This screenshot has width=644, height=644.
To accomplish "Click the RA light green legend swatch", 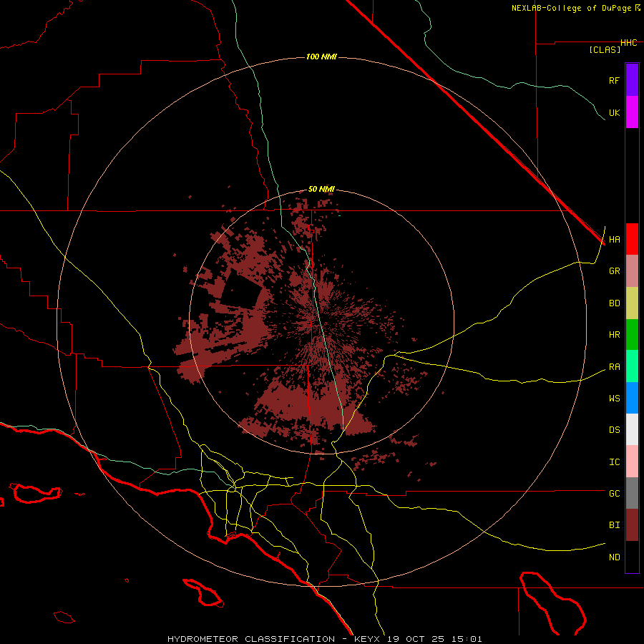I will click(632, 366).
